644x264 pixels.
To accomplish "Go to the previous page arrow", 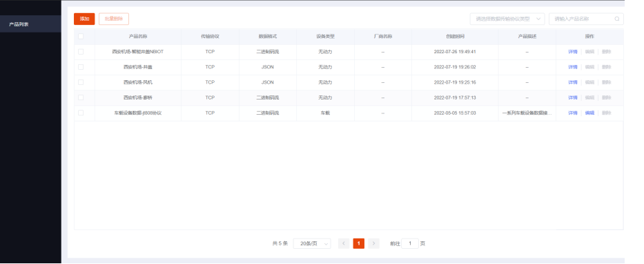I will click(x=344, y=243).
